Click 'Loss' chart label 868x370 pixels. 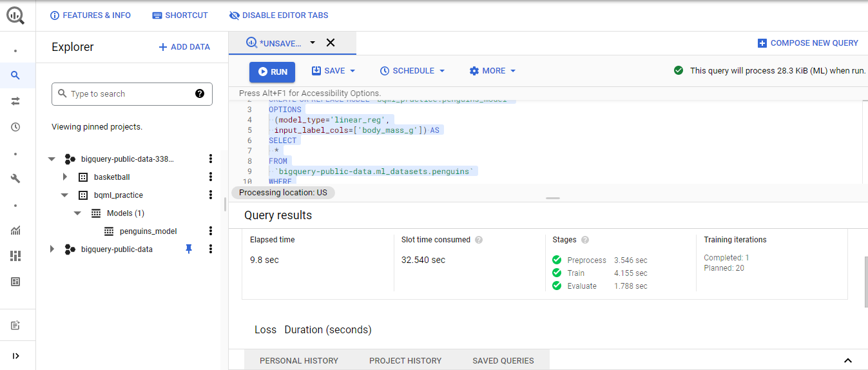coord(265,329)
